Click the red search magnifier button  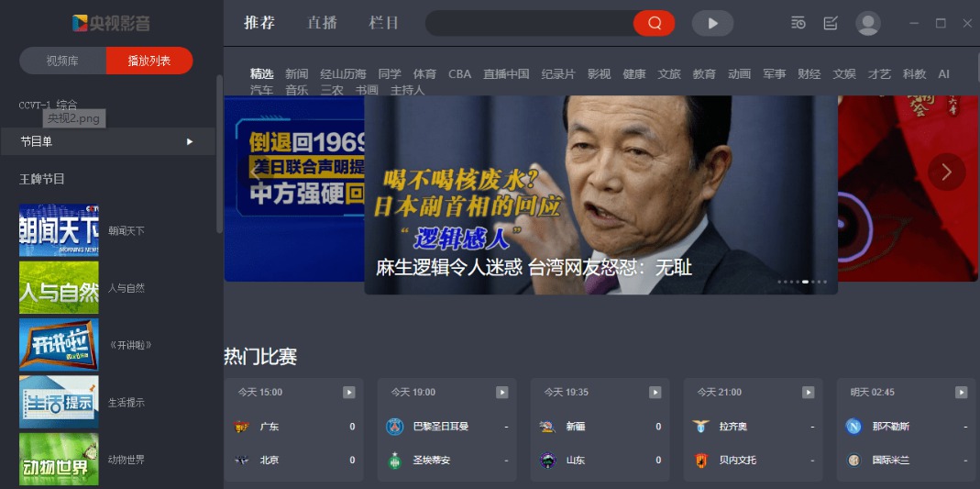[654, 23]
